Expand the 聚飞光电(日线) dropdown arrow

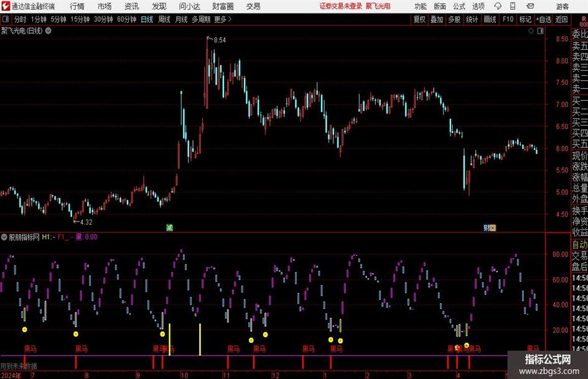pyautogui.click(x=49, y=30)
